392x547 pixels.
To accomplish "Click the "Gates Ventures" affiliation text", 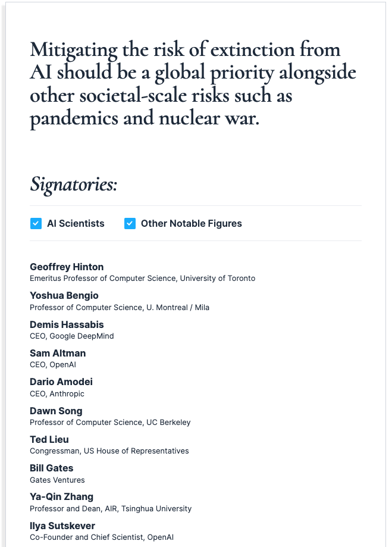I will pos(57,480).
